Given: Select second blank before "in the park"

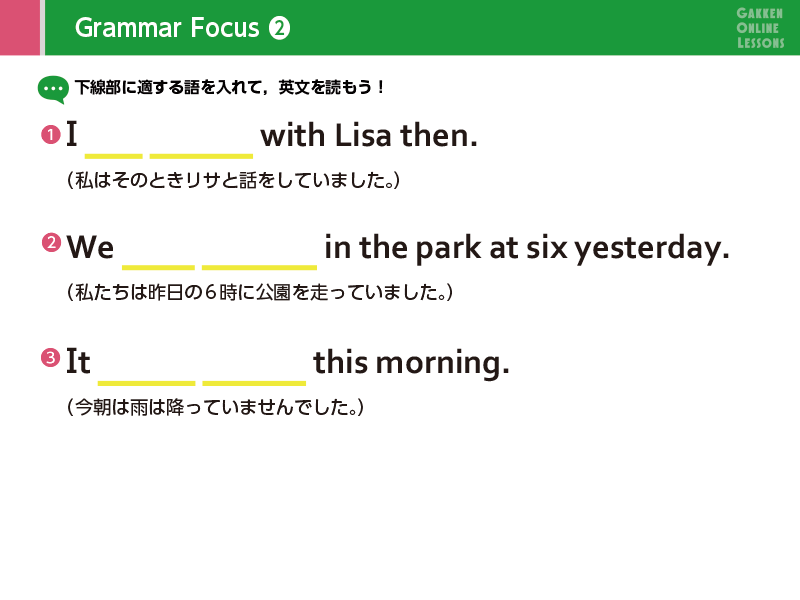Looking at the screenshot, I should tap(259, 267).
